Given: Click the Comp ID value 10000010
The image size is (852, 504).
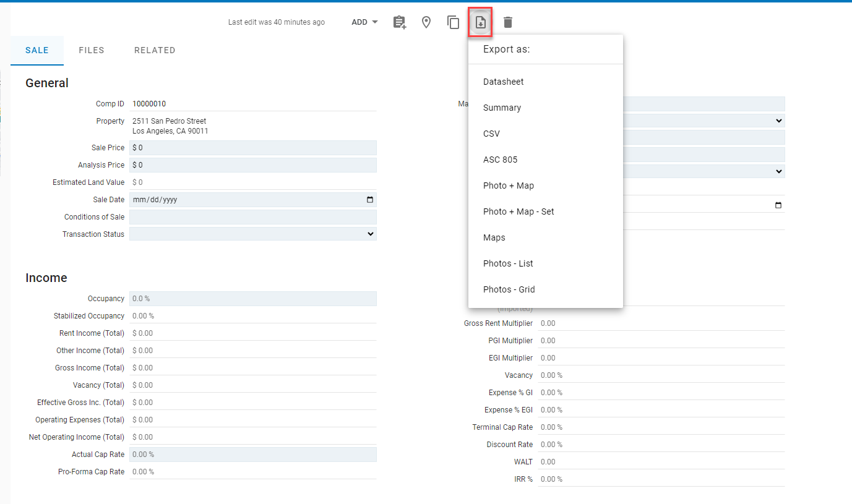Looking at the screenshot, I should pos(149,104).
